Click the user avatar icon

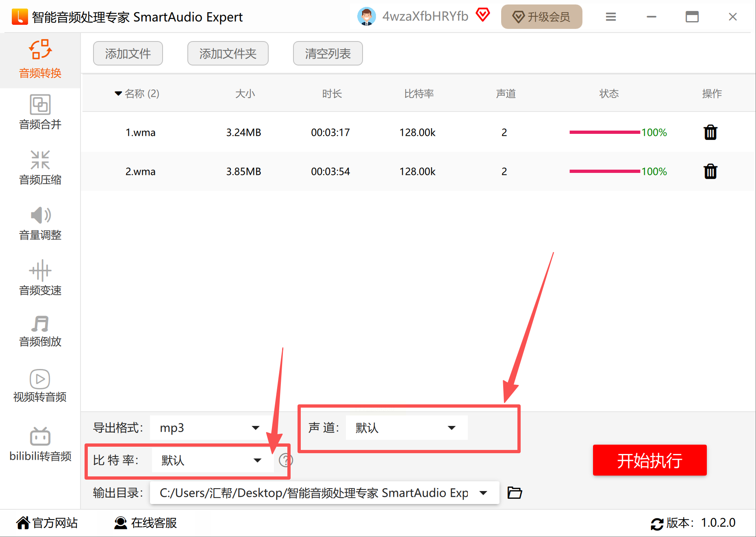(367, 17)
